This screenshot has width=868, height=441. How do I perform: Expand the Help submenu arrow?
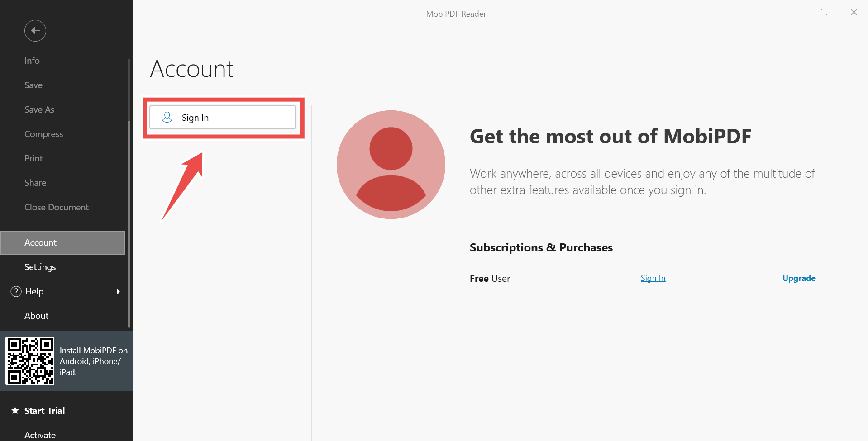coord(118,292)
